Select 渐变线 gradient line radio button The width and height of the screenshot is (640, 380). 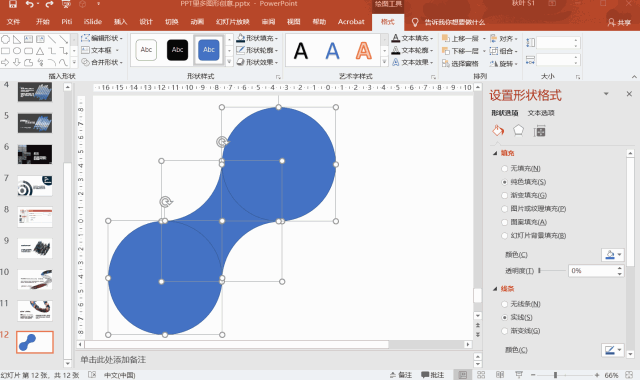[x=504, y=331]
